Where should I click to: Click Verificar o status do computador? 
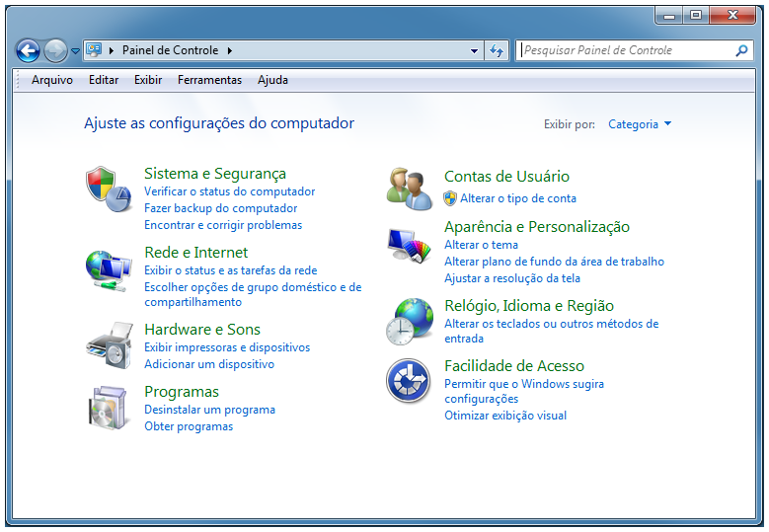click(230, 191)
